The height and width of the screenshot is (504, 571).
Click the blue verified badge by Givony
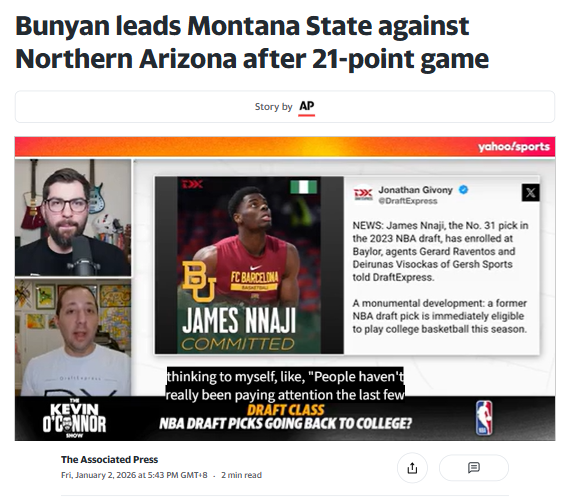463,190
